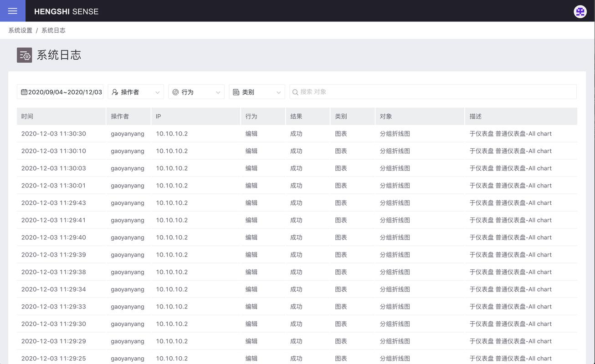The width and height of the screenshot is (595, 364).
Task: Open the hamburger navigation menu
Action: click(x=12, y=11)
